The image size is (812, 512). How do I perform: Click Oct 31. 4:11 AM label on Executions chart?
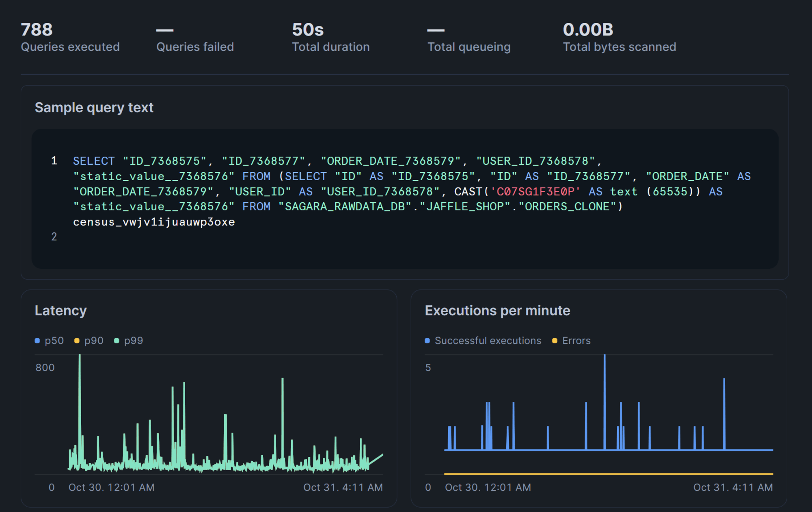733,488
